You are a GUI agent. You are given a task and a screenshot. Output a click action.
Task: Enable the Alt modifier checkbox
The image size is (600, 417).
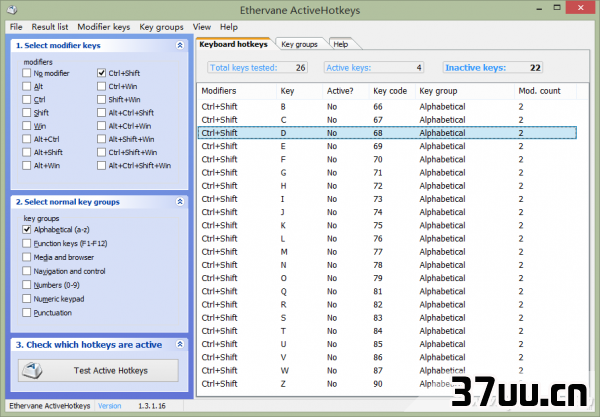(26, 86)
